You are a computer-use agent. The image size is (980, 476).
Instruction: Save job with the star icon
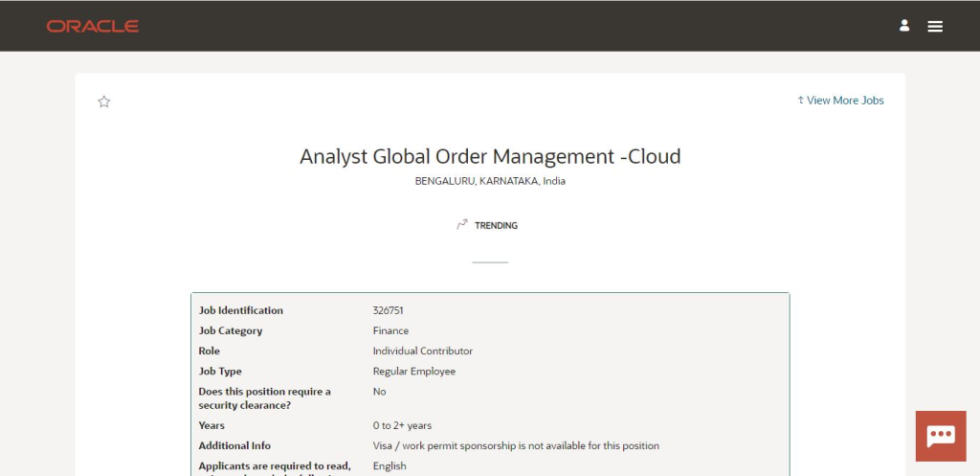103,102
